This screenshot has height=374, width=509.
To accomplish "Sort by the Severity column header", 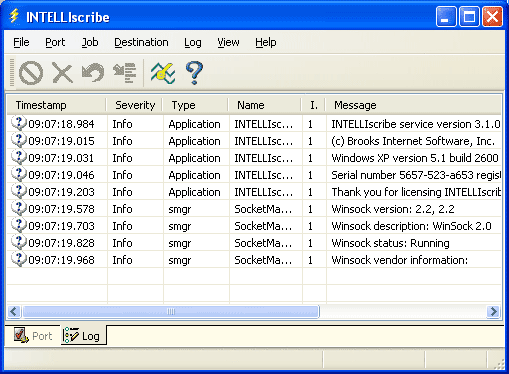I will tap(134, 105).
